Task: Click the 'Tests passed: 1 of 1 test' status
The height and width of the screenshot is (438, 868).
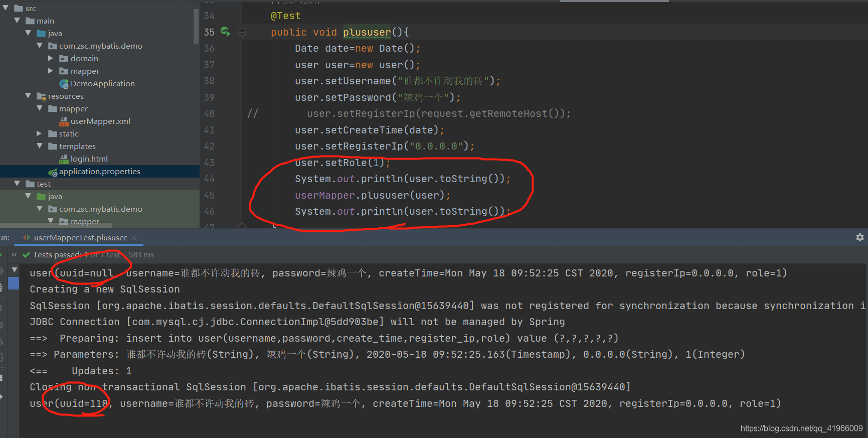Action: [77, 255]
